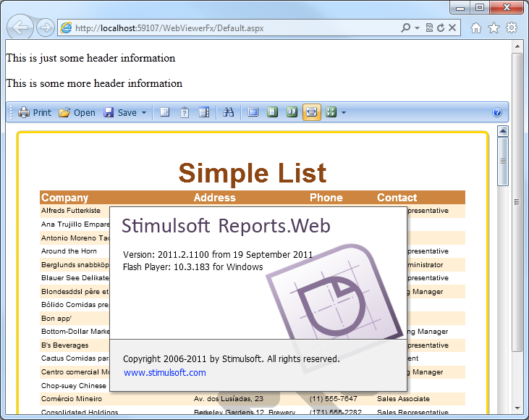This screenshot has height=420, width=529.
Task: Select two pages view mode
Action: (x=292, y=112)
